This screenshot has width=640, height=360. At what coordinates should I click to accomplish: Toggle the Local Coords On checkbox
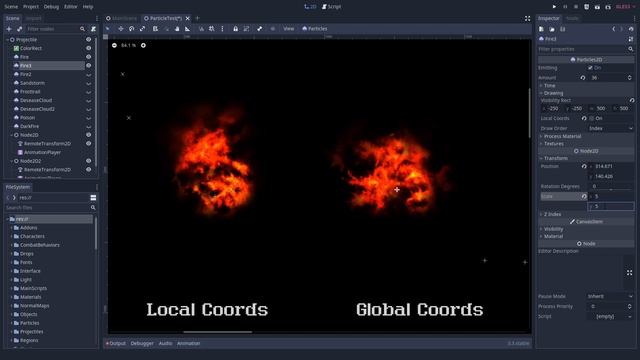point(591,118)
